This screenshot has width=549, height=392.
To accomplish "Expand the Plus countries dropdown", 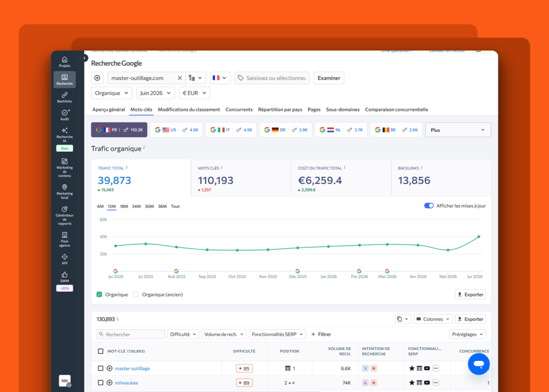I will click(458, 130).
